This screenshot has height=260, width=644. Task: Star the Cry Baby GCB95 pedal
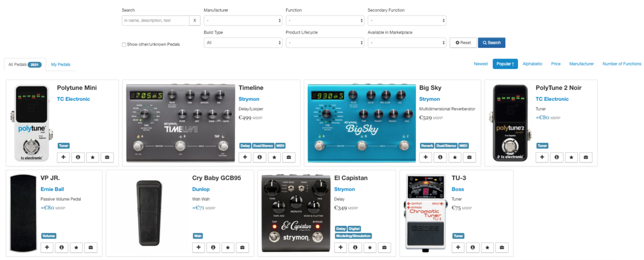(x=228, y=247)
